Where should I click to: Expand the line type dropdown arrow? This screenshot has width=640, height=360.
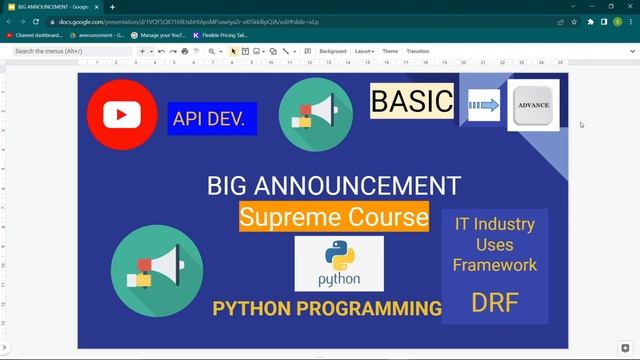pyautogui.click(x=295, y=51)
